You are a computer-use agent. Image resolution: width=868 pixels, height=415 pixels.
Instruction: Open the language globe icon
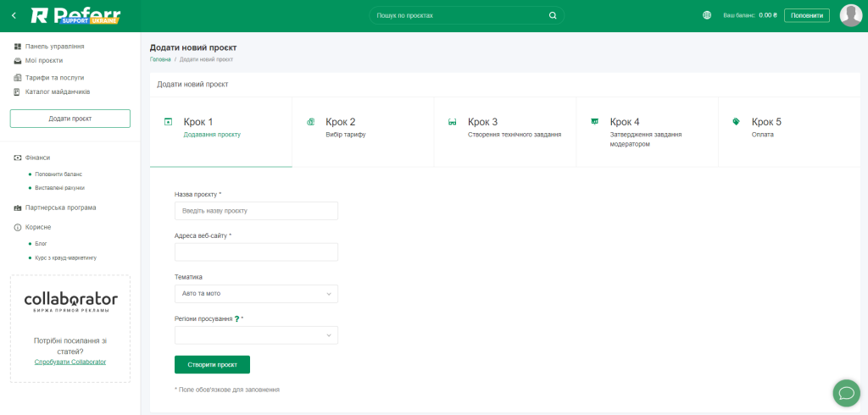pyautogui.click(x=707, y=15)
